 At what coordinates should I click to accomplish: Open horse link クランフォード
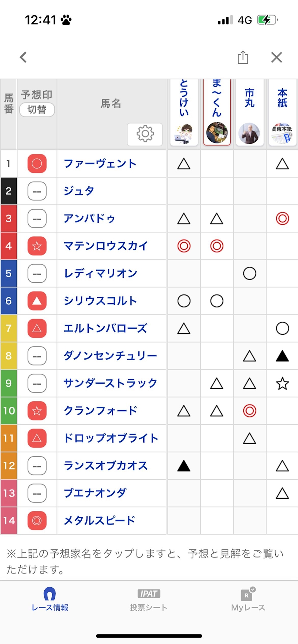click(100, 411)
